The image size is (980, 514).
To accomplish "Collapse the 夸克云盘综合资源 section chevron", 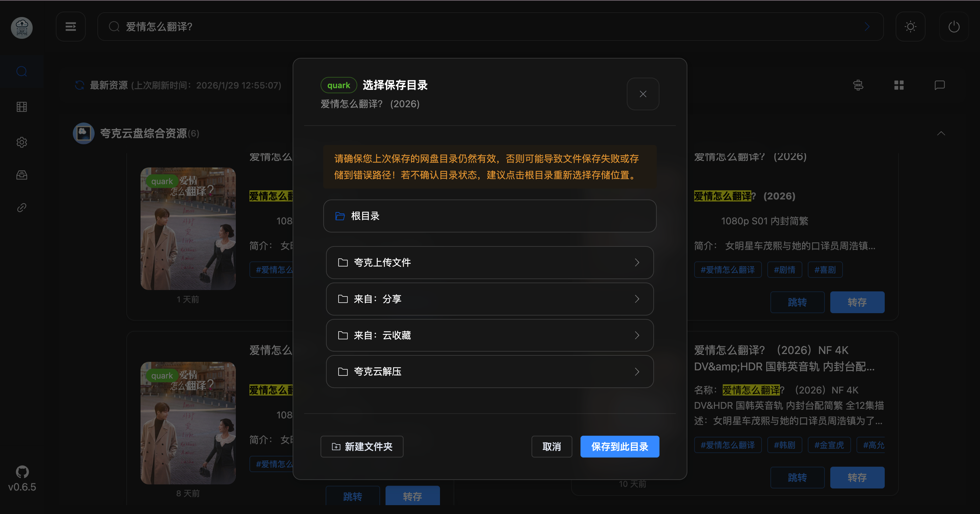I will tap(941, 133).
